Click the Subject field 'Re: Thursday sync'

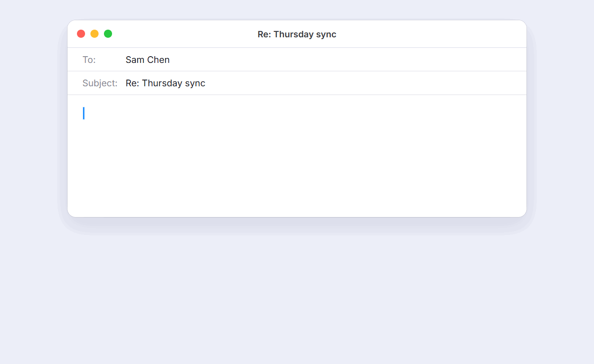[297, 83]
